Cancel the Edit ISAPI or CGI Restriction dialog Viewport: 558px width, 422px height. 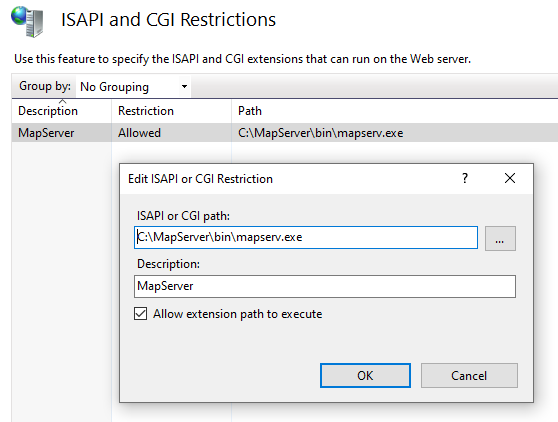pyautogui.click(x=469, y=375)
